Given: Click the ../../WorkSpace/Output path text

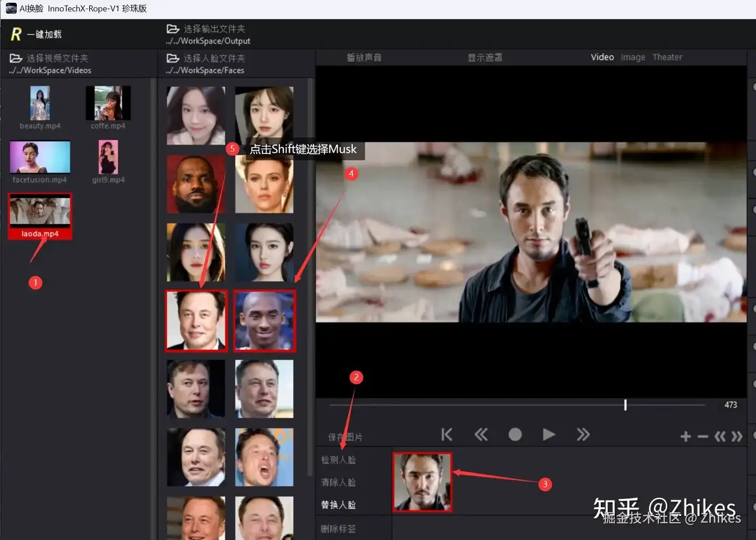Looking at the screenshot, I should point(208,41).
